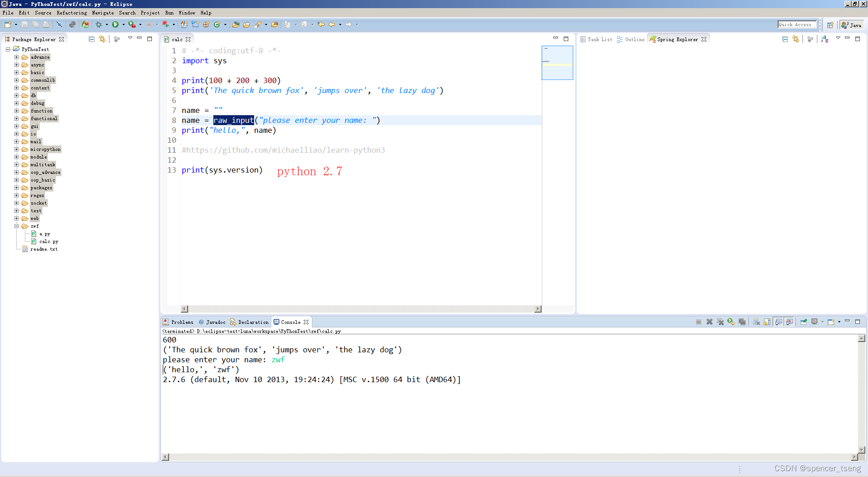
Task: Expand the advance folder
Action: click(x=17, y=57)
